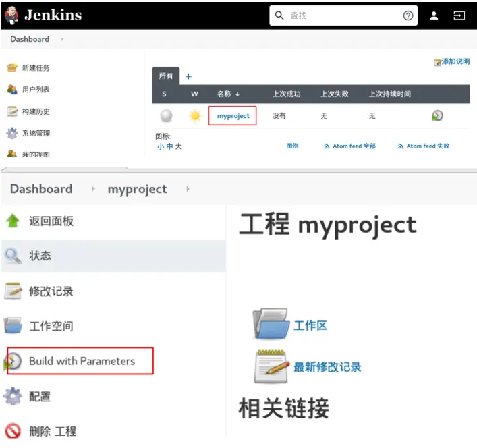The width and height of the screenshot is (477, 448).
Task: Click the 系统管理 gear icon
Action: coord(12,133)
